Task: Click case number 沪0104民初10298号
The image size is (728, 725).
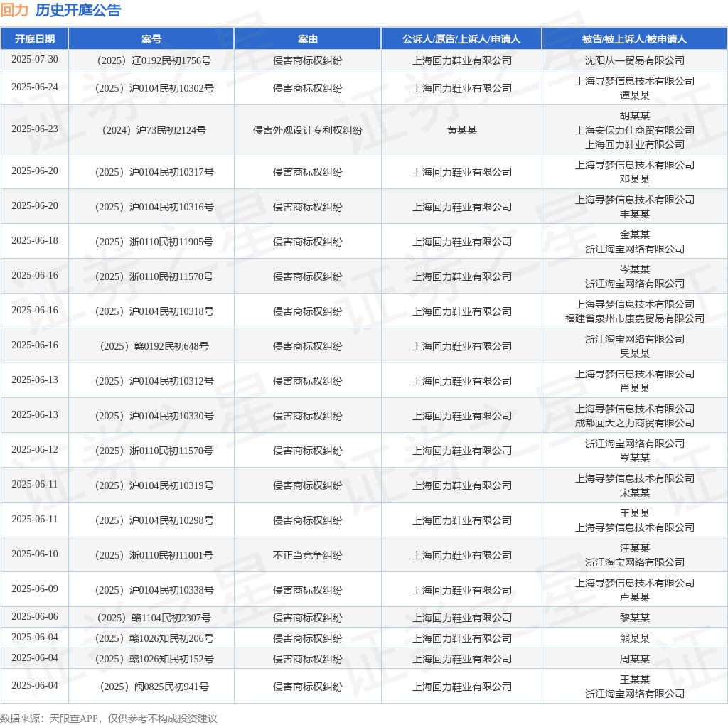Action: pyautogui.click(x=154, y=520)
